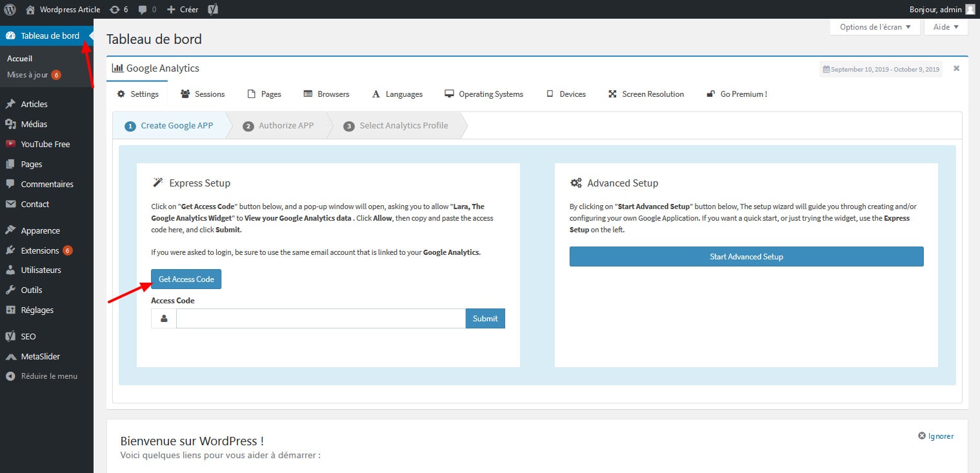This screenshot has height=473, width=980.
Task: Switch to the Screen Resolution tab
Action: [646, 94]
